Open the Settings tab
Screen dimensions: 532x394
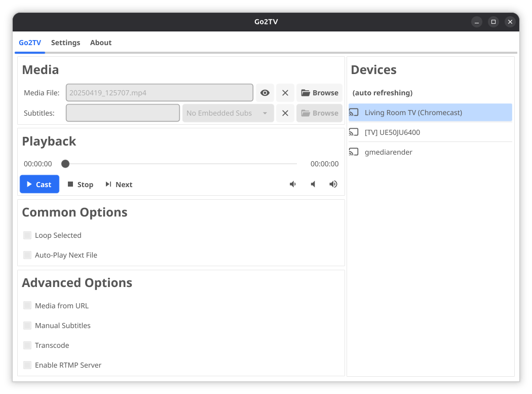click(x=65, y=43)
